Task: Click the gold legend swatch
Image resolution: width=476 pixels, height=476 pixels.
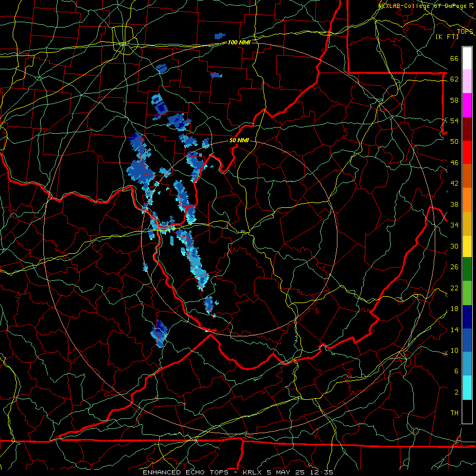Action: 467,223
